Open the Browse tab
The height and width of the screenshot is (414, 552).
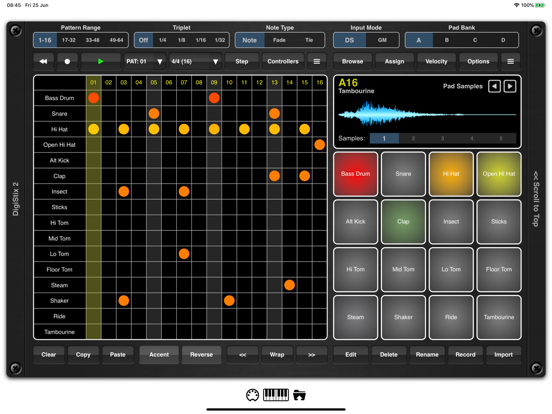(x=352, y=61)
